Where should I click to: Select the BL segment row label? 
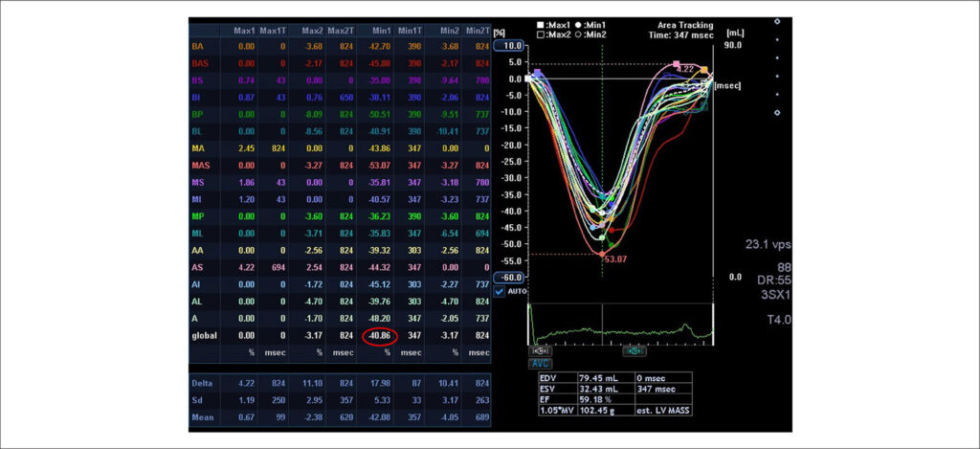click(x=197, y=131)
